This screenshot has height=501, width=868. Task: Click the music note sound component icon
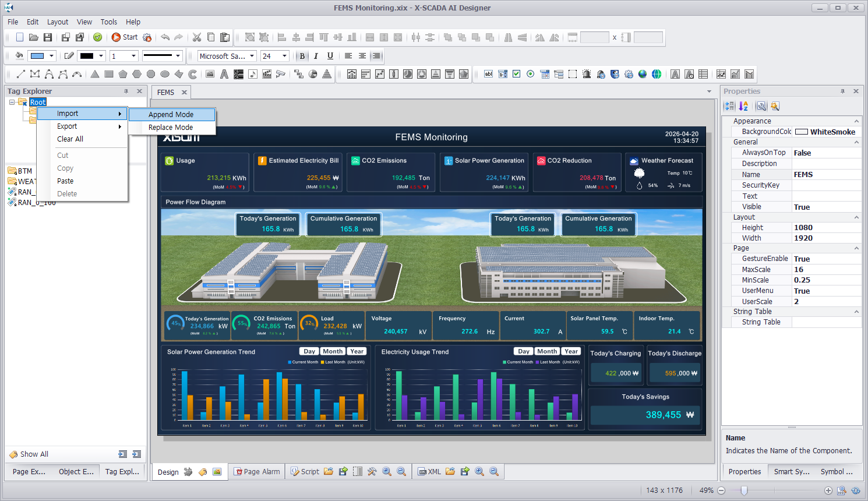tap(253, 74)
